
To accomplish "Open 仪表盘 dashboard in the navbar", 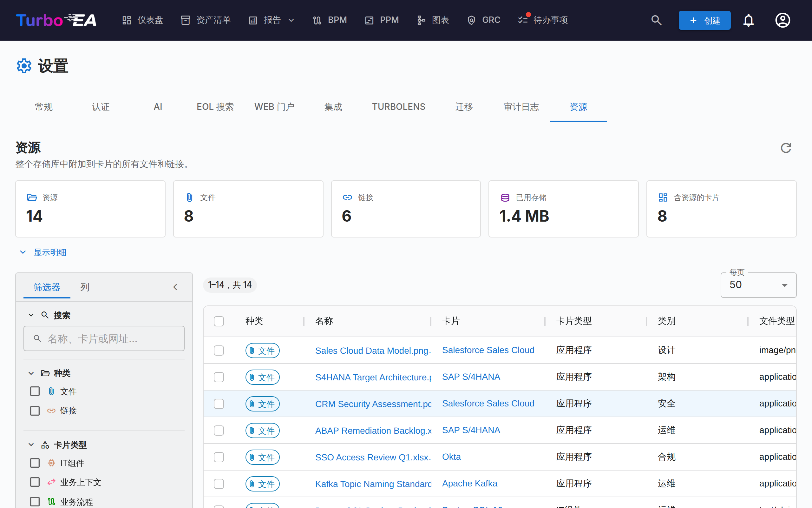I will pos(142,20).
